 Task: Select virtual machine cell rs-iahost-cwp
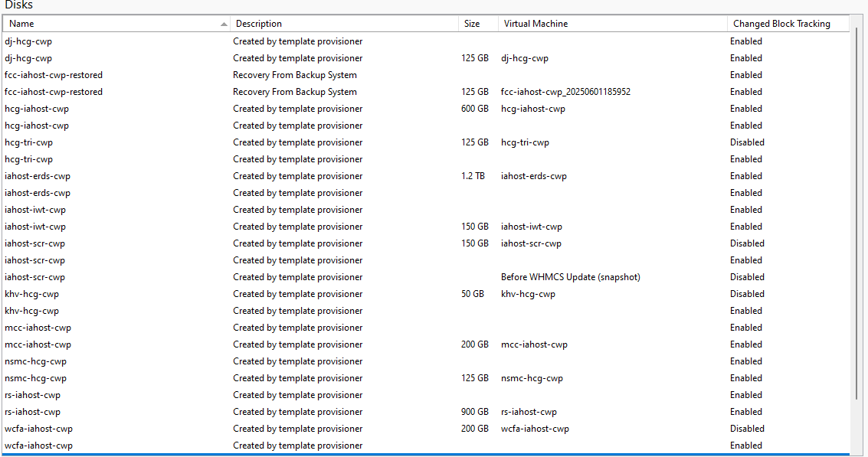[x=529, y=412]
